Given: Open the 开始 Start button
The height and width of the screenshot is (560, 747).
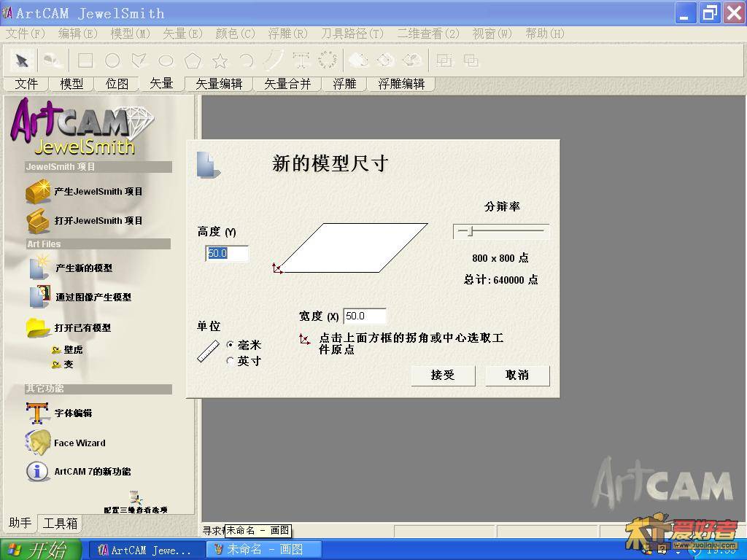Looking at the screenshot, I should pyautogui.click(x=40, y=550).
